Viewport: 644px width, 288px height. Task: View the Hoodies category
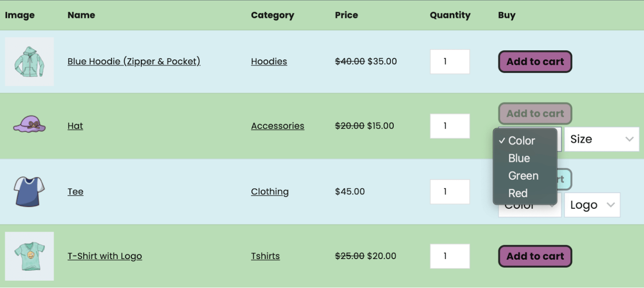pyautogui.click(x=269, y=61)
